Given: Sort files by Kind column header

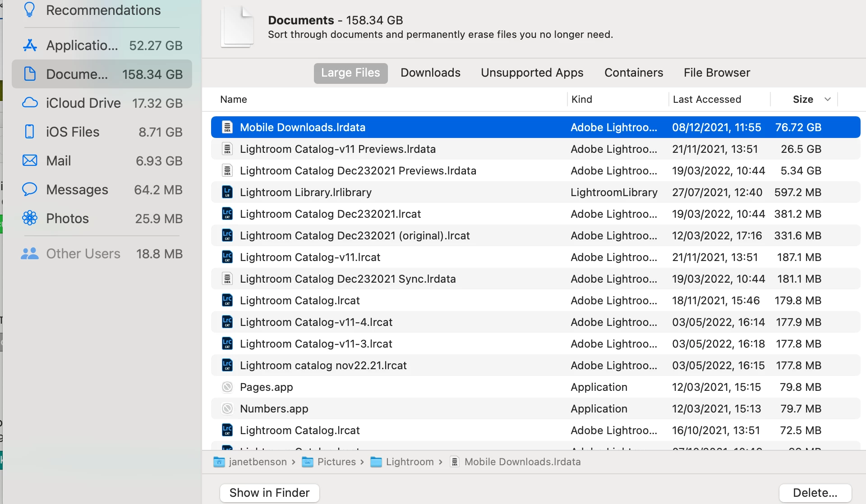Looking at the screenshot, I should [x=582, y=99].
